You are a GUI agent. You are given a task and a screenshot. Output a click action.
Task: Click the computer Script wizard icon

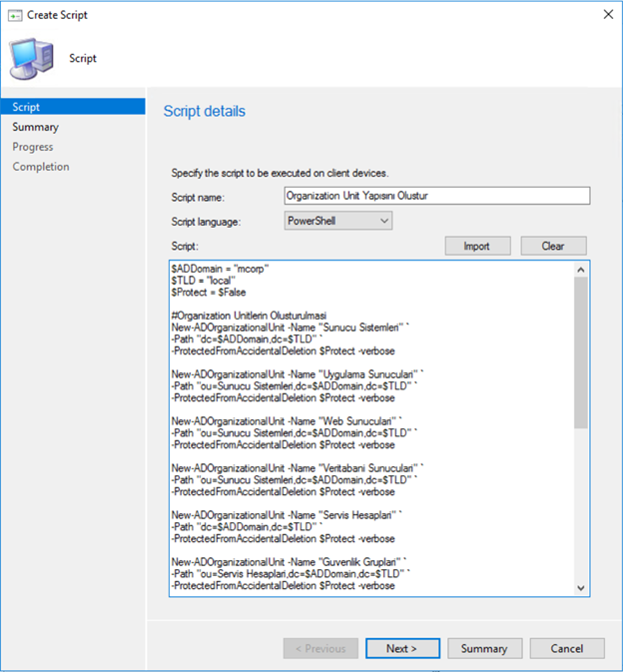coord(32,59)
